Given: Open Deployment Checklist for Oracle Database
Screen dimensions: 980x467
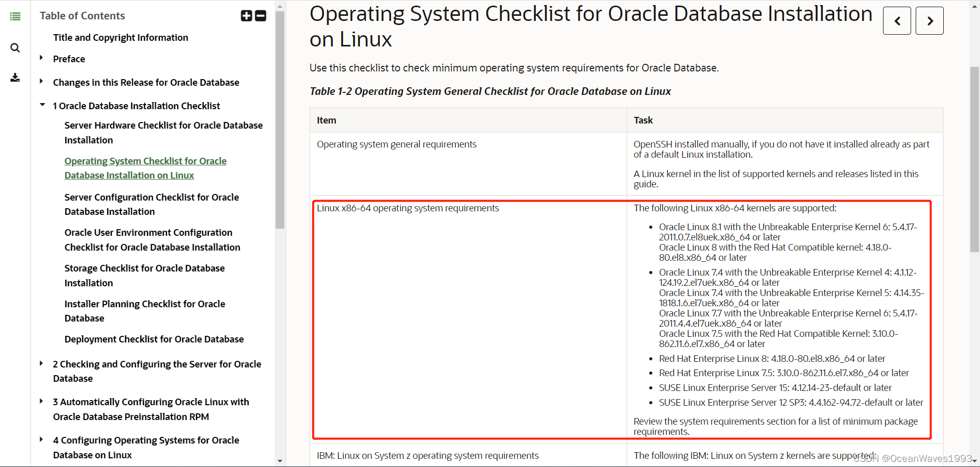Looking at the screenshot, I should pyautogui.click(x=154, y=339).
